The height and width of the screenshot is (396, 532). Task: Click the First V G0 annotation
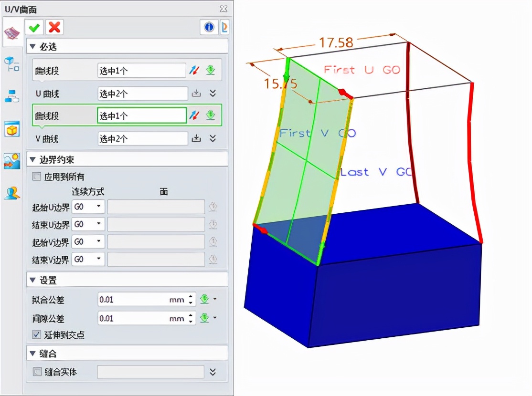[317, 133]
